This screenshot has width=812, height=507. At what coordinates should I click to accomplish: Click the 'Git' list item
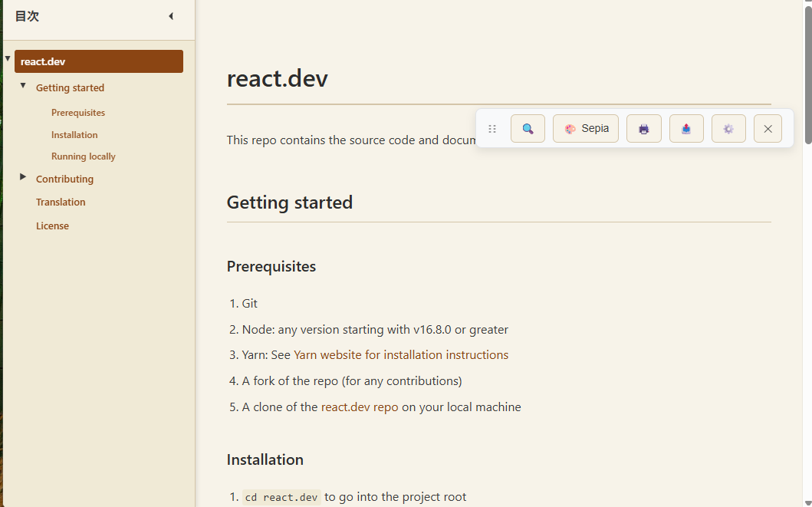tap(250, 304)
